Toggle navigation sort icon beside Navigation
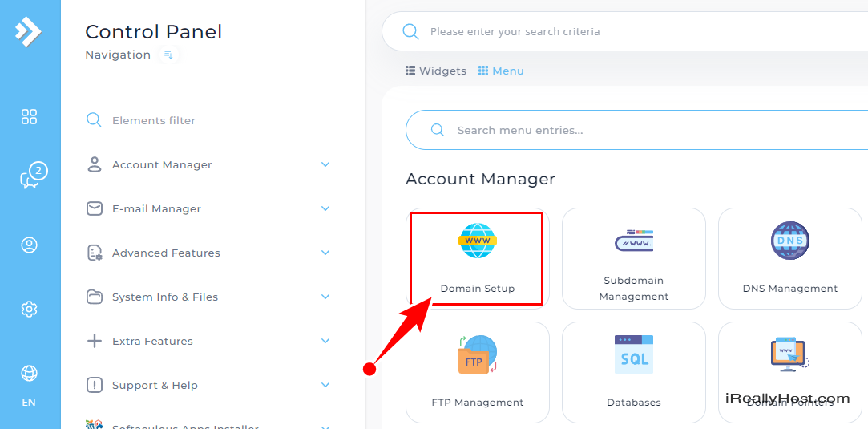868x429 pixels. click(169, 55)
